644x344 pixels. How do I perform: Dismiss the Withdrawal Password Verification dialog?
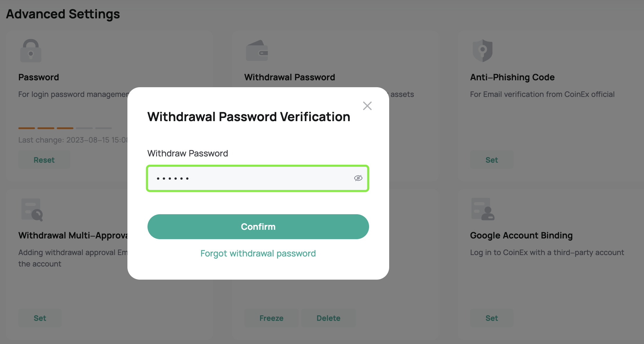(x=367, y=106)
